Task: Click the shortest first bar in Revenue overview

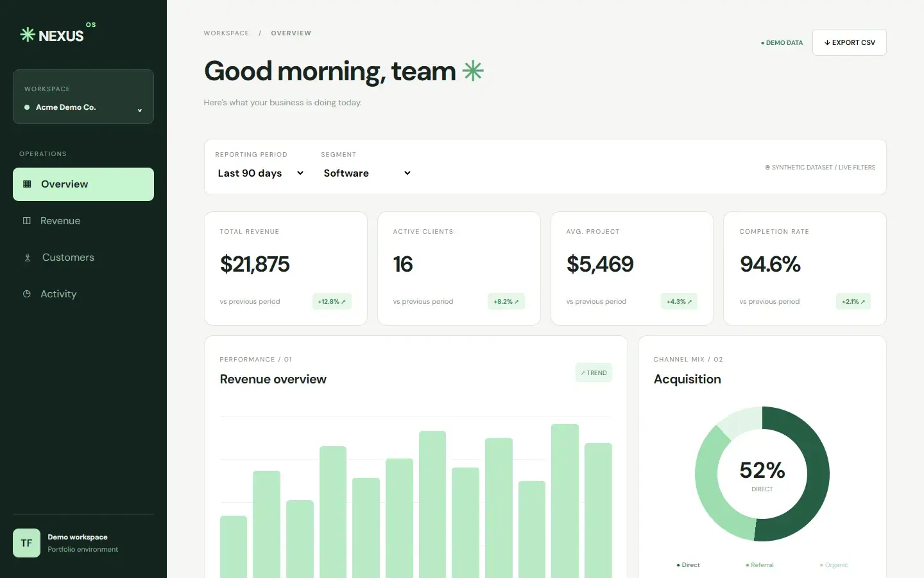Action: pyautogui.click(x=234, y=547)
